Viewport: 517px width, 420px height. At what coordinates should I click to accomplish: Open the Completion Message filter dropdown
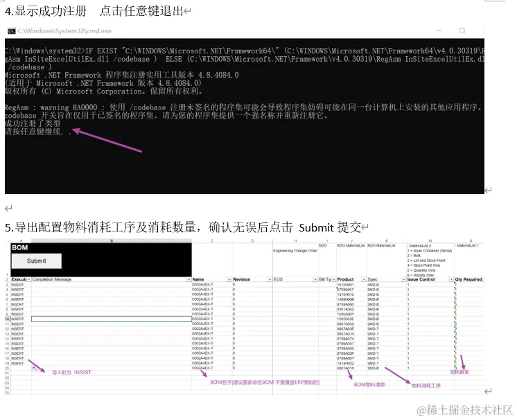click(x=189, y=279)
